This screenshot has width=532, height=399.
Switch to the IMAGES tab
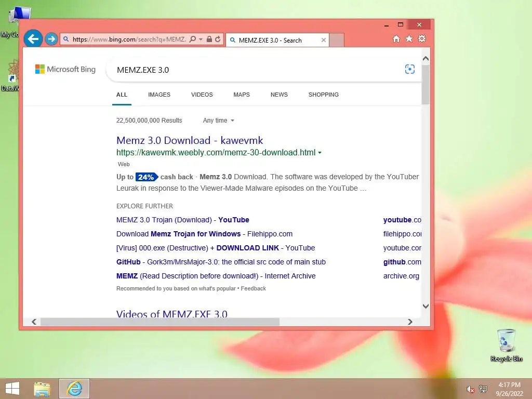(x=159, y=95)
